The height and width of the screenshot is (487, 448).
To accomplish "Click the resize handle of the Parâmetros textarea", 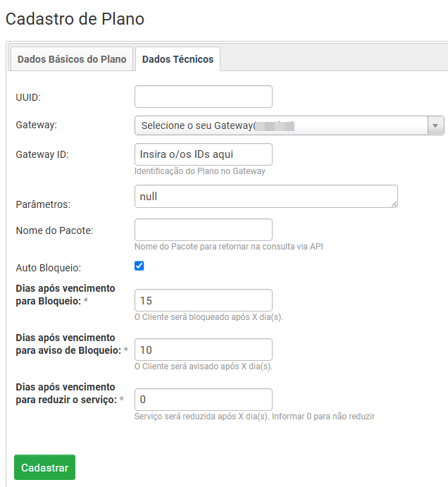I will (x=394, y=204).
